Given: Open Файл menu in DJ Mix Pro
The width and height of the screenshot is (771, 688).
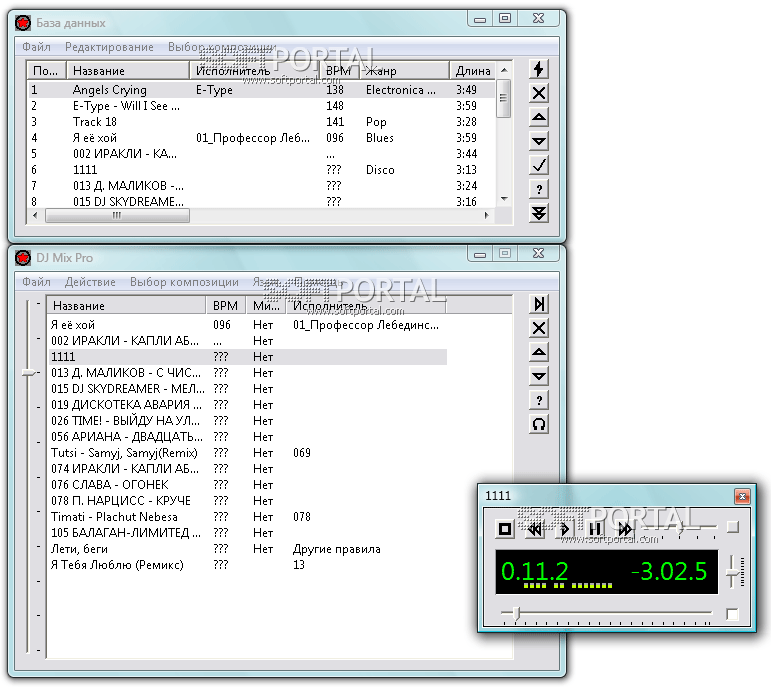Looking at the screenshot, I should click(x=36, y=282).
